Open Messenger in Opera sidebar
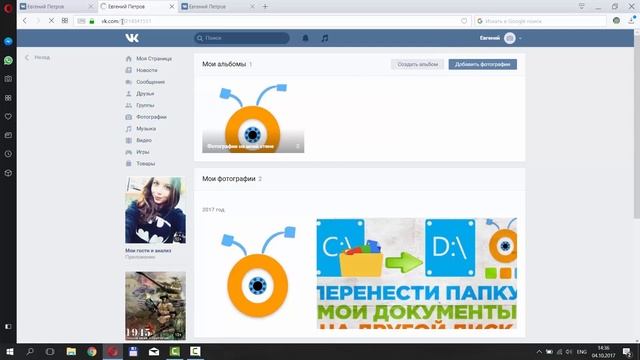 point(8,41)
